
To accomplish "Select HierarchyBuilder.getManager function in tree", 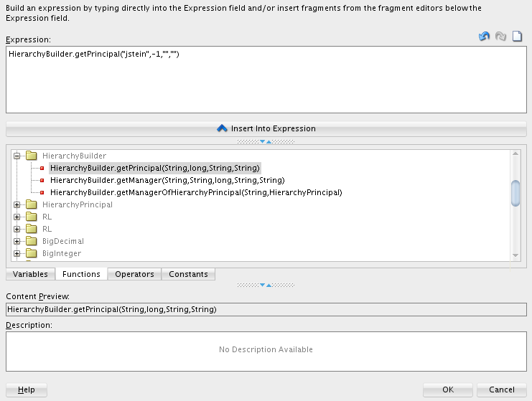I will click(x=167, y=180).
